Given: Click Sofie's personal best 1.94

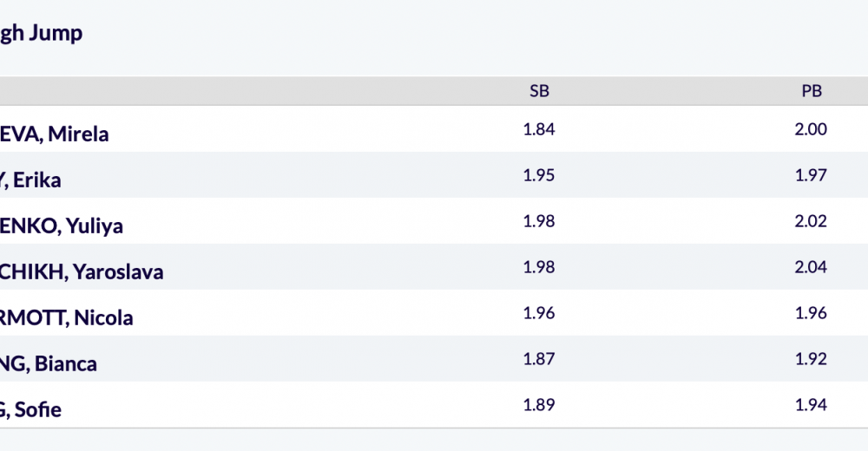Looking at the screenshot, I should pos(811,404).
